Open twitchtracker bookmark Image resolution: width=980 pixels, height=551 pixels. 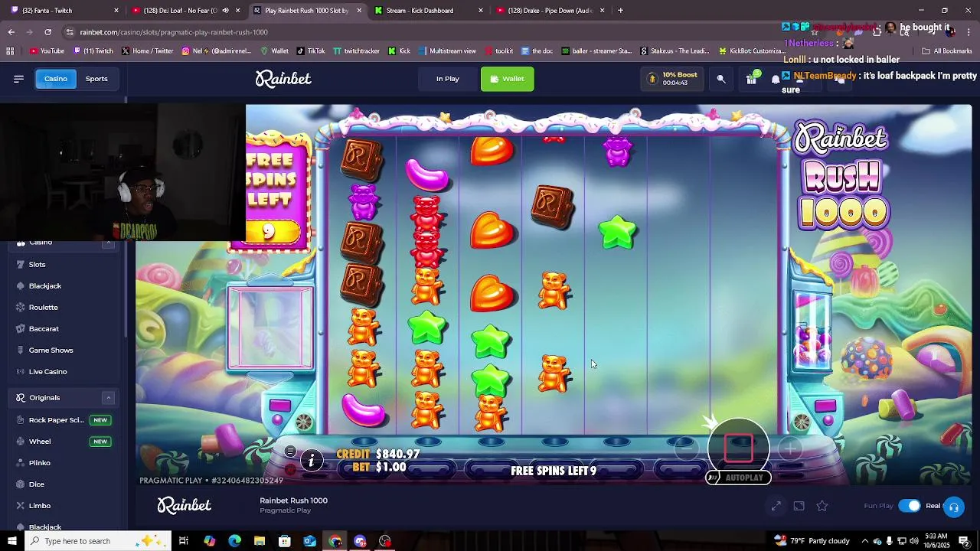[356, 51]
